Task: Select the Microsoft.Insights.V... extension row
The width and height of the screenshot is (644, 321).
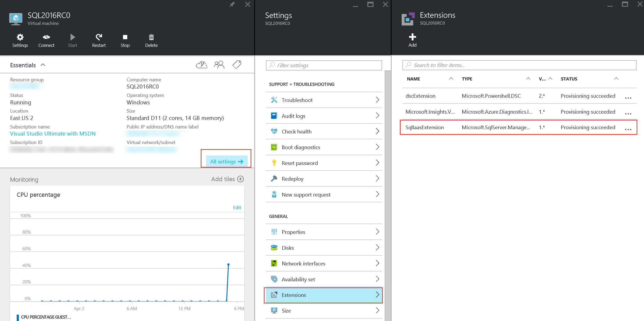Action: point(519,112)
